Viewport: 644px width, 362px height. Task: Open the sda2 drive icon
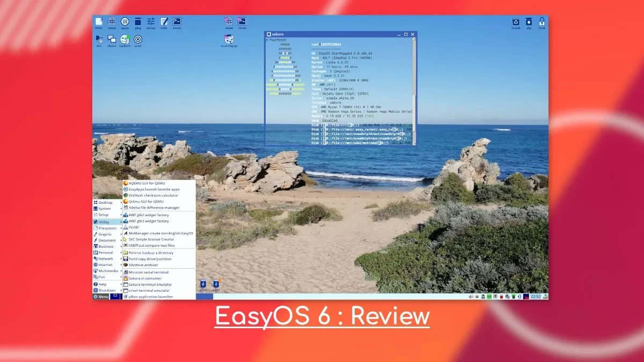tap(216, 285)
